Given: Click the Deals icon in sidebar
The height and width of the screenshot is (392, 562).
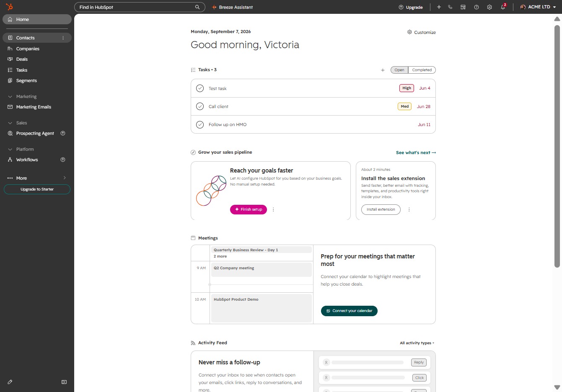Looking at the screenshot, I should pos(10,59).
